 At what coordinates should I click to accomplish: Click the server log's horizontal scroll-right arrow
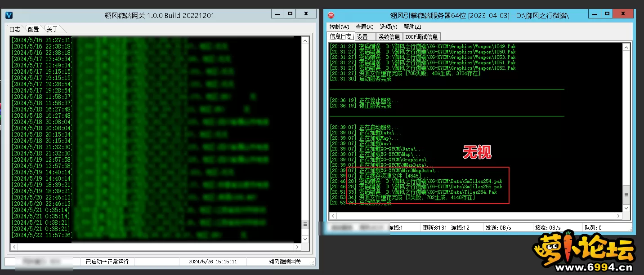[x=617, y=216]
